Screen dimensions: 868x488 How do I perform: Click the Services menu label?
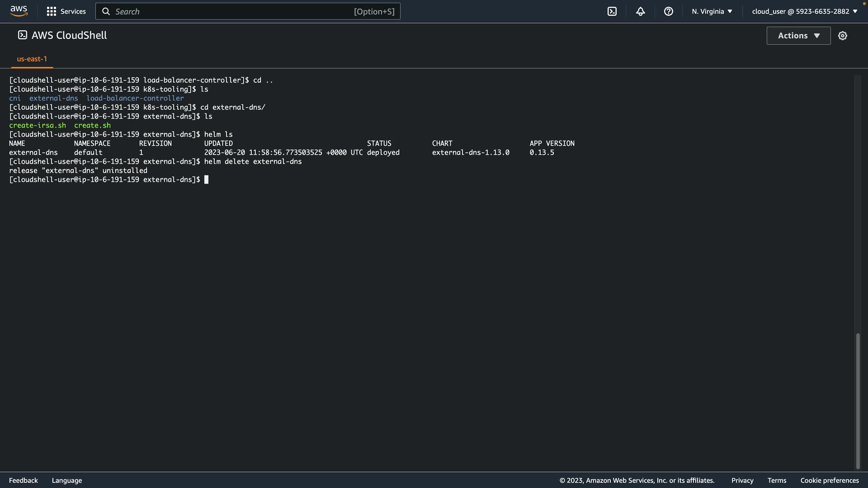tap(73, 11)
